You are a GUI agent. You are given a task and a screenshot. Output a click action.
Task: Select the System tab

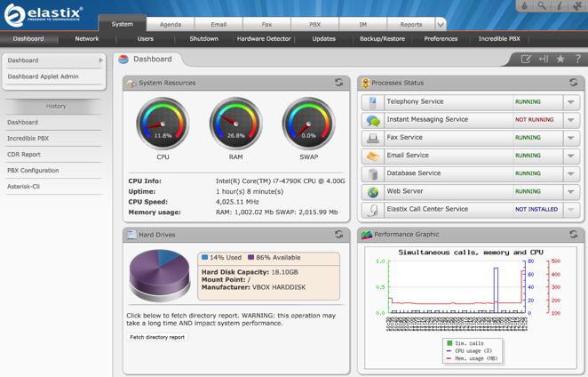pyautogui.click(x=123, y=24)
